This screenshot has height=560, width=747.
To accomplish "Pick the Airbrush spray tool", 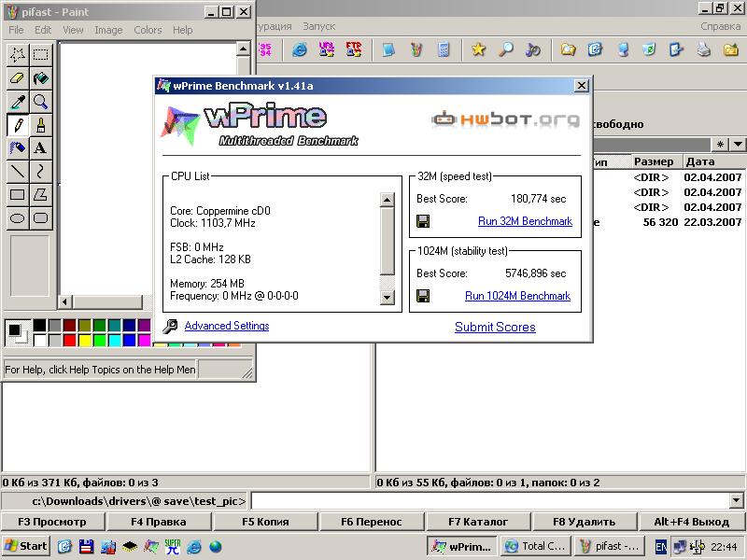I will coord(18,147).
